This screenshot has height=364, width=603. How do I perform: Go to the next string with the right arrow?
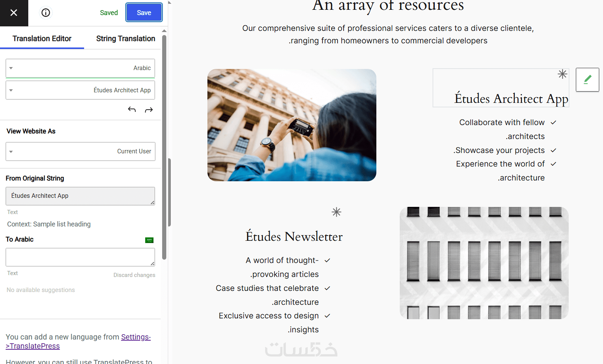[149, 110]
